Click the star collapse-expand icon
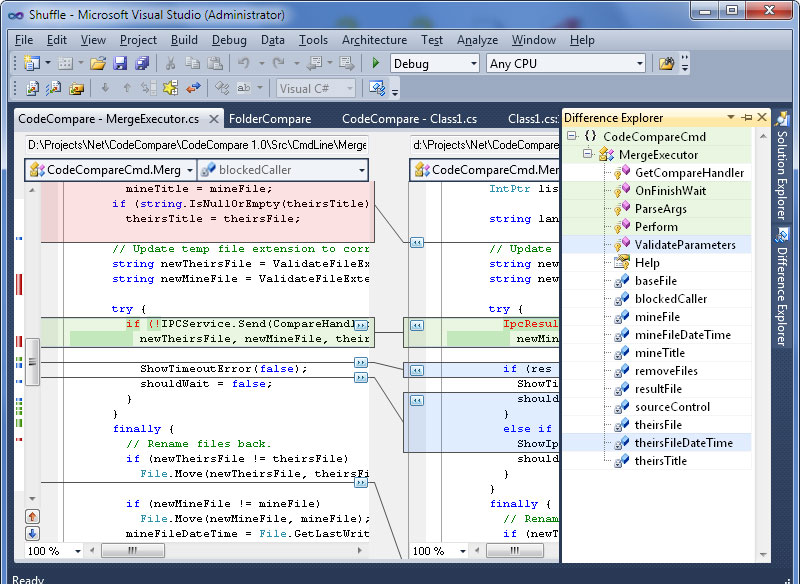The width and height of the screenshot is (800, 584). coord(170,88)
